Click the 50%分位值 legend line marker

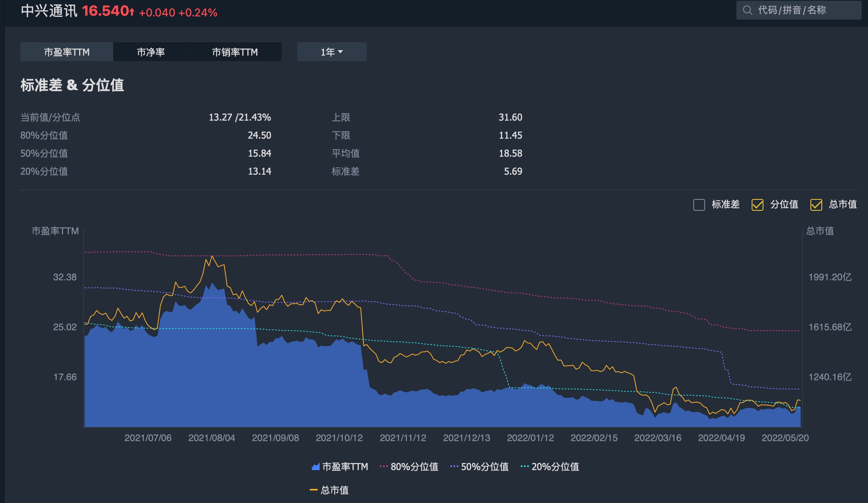(x=454, y=467)
